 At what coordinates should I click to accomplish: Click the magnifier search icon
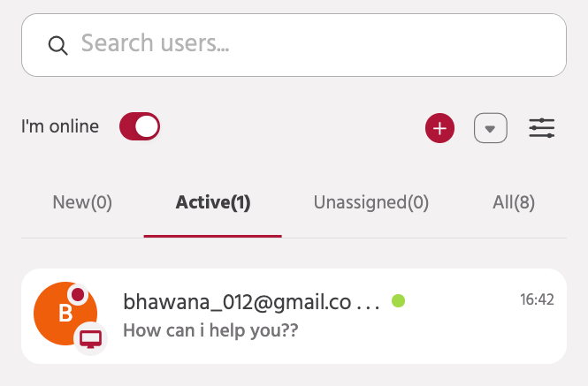click(x=58, y=45)
